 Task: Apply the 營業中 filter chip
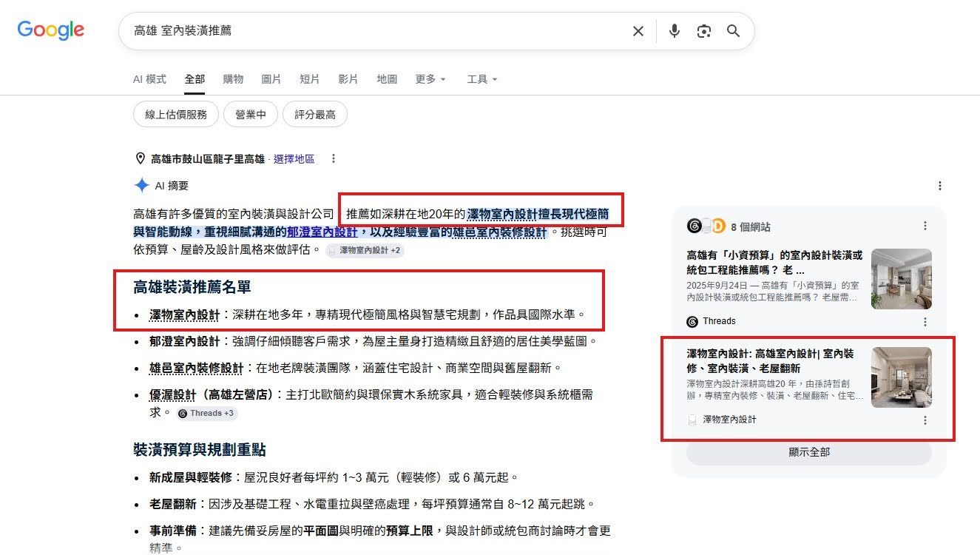coord(251,114)
